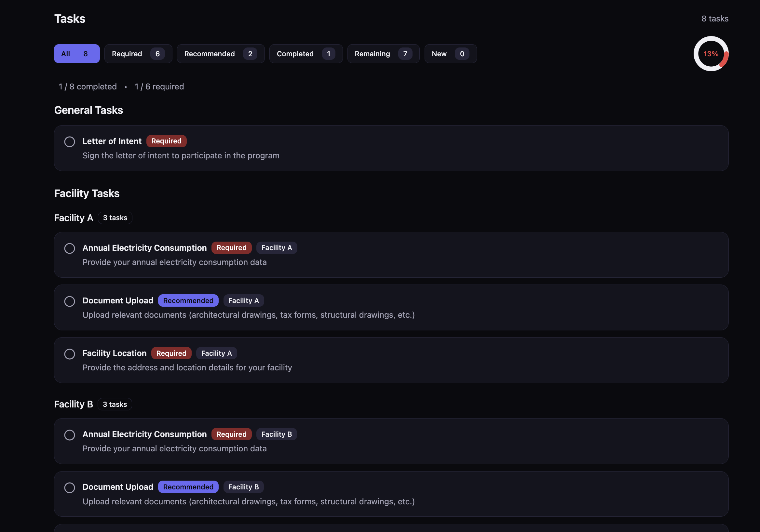Click the Facility A 3 tasks badge

(x=115, y=218)
